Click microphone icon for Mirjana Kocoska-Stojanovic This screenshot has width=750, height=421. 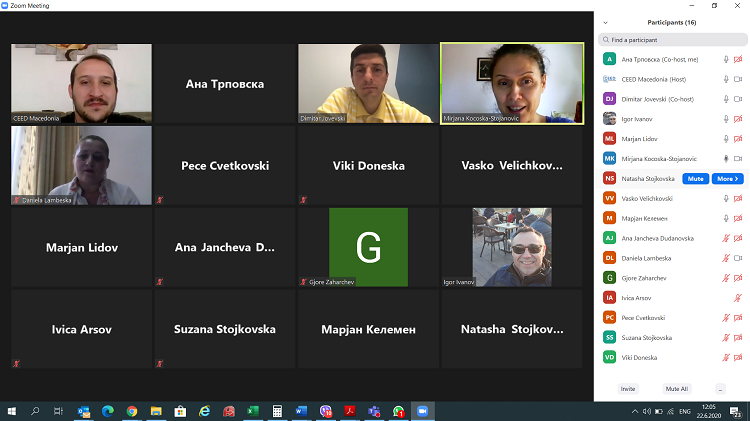[x=727, y=159]
